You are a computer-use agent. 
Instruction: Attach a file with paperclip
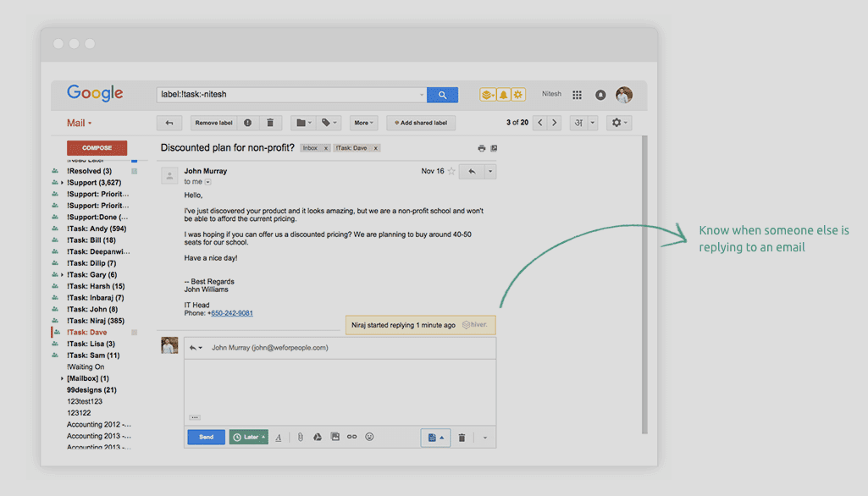[x=300, y=438]
